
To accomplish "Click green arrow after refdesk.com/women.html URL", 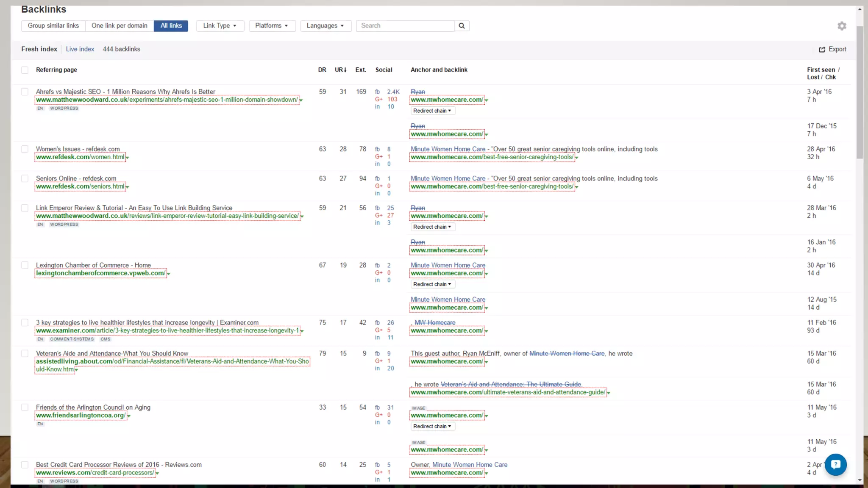I will [x=127, y=158].
